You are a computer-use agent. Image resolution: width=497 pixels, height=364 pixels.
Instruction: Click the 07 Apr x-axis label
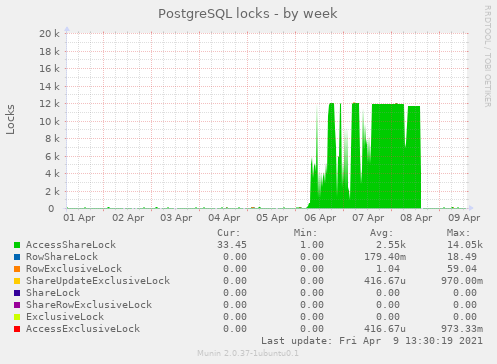point(368,218)
